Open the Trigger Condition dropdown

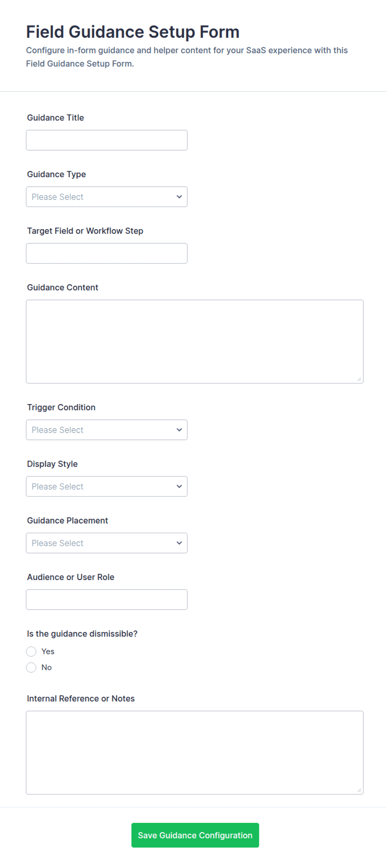tap(107, 430)
